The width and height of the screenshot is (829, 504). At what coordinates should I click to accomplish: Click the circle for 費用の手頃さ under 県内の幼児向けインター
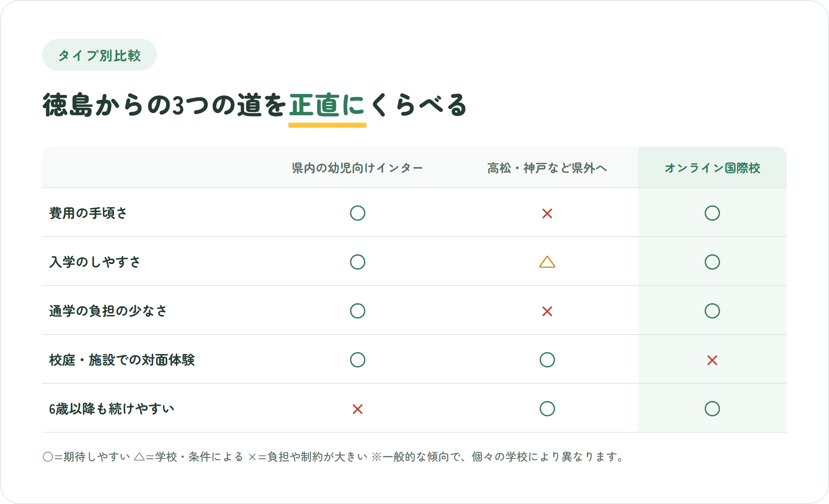[357, 213]
